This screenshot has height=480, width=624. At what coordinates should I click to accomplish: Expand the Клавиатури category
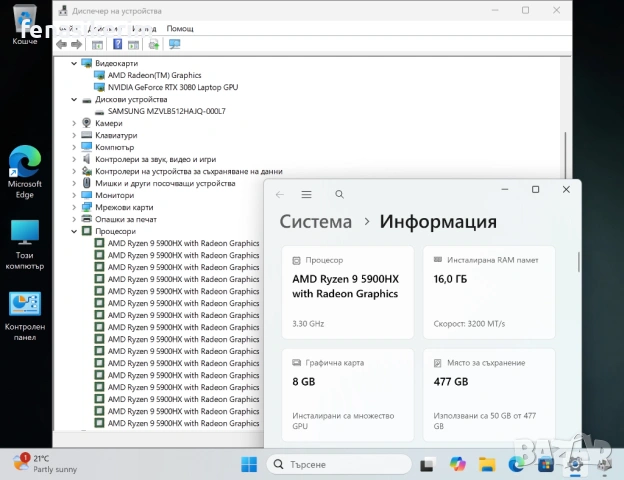74,135
